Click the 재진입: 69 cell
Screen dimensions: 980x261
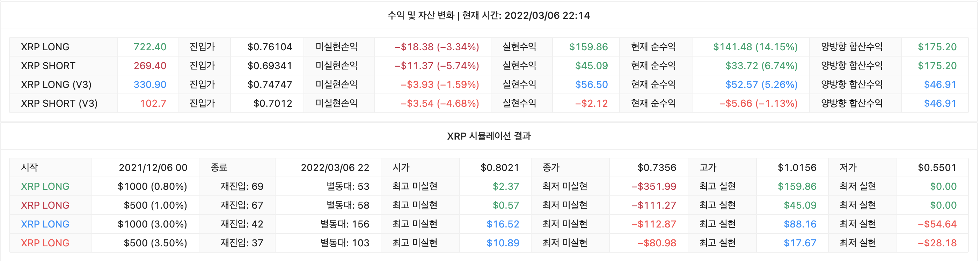coord(242,187)
